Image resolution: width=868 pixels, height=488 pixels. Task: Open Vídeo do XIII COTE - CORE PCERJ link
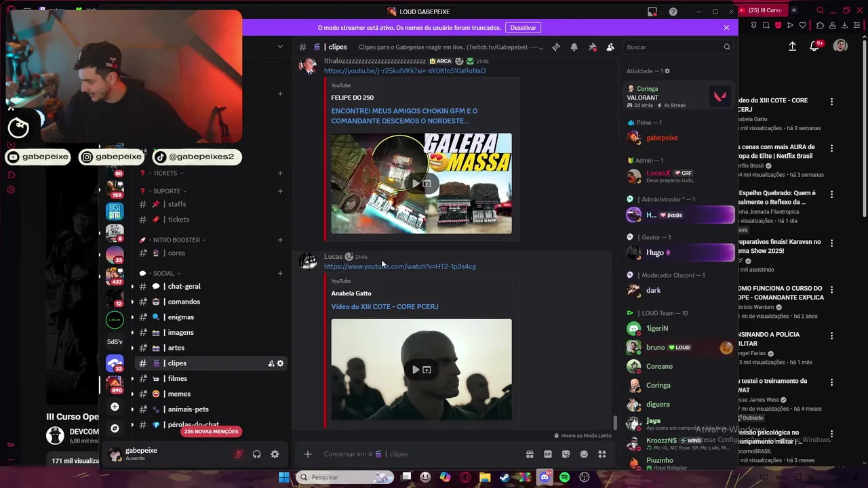click(x=384, y=306)
